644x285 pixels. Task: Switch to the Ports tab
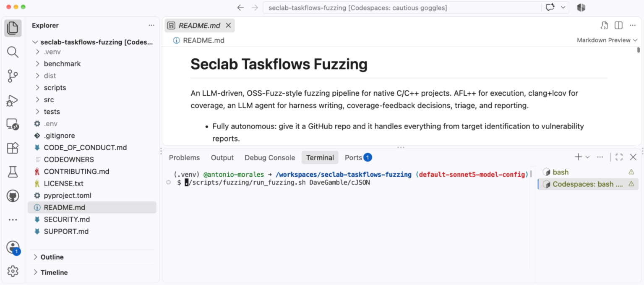coord(358,157)
